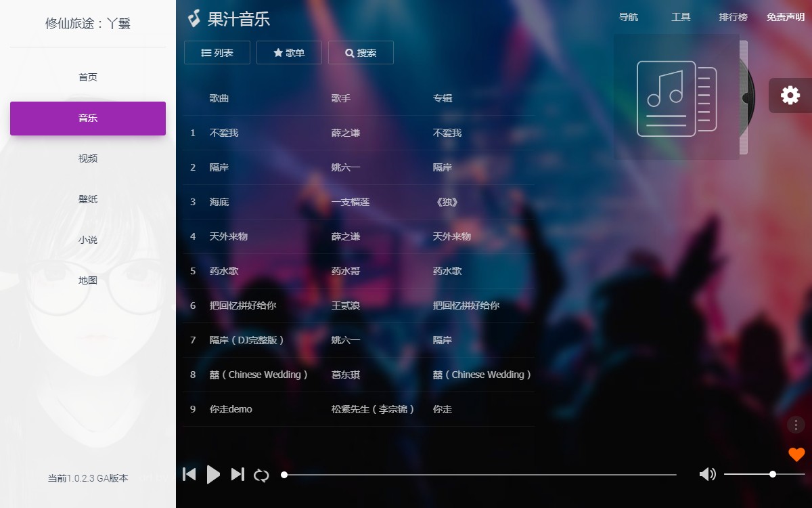Open the 导航 top menu

[x=629, y=17]
